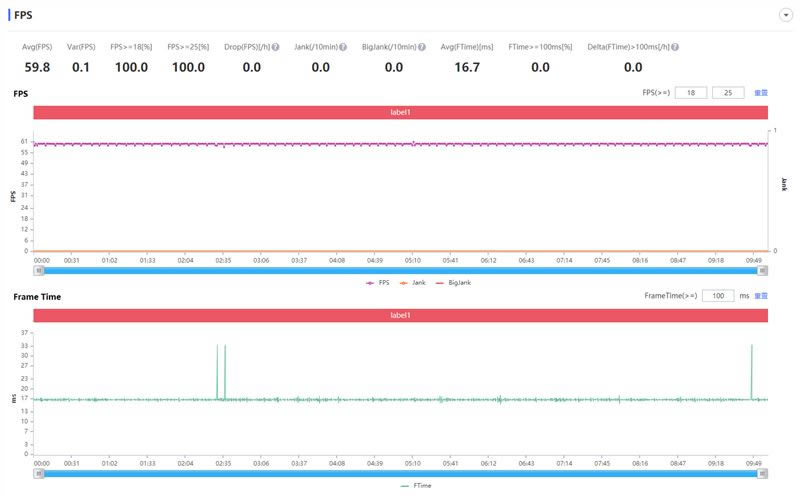
Task: Click the Avg(FTime)[ms] value 16.7
Action: click(467, 67)
